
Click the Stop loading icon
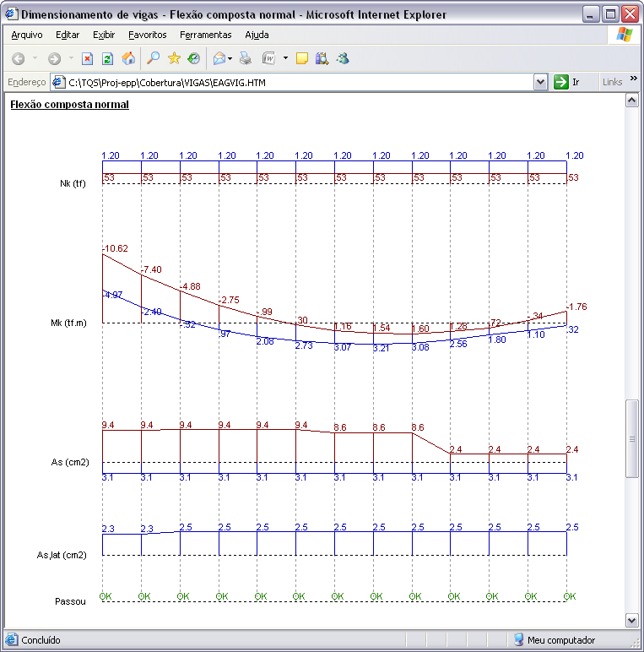(x=87, y=58)
